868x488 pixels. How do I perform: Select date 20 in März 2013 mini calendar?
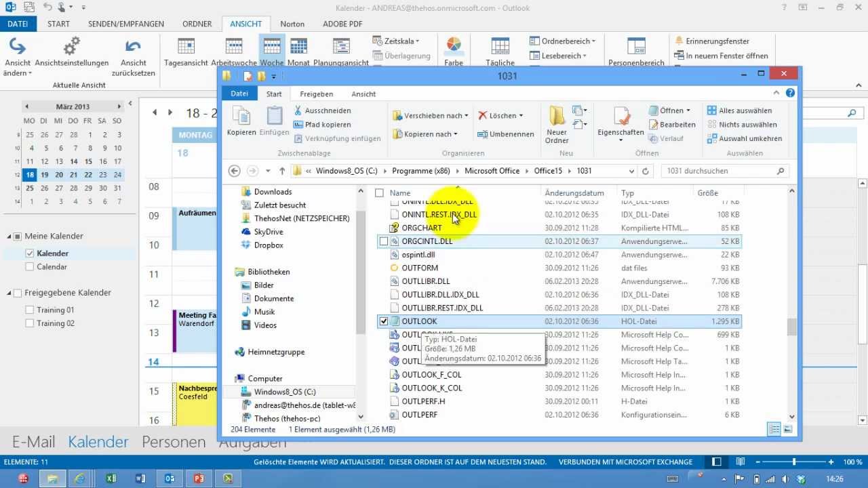pos(59,175)
